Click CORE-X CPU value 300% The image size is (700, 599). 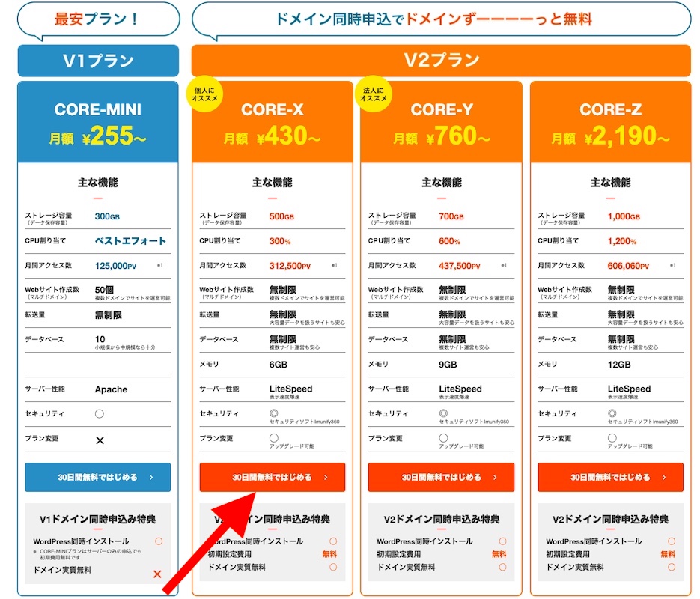(x=280, y=241)
